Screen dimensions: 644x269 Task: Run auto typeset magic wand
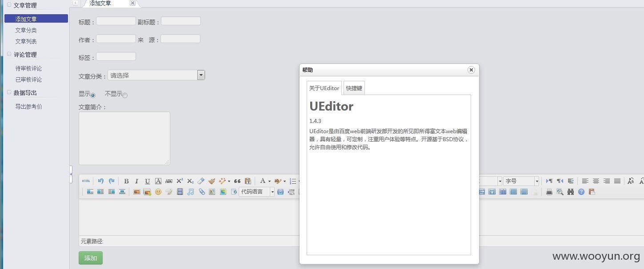point(222,181)
